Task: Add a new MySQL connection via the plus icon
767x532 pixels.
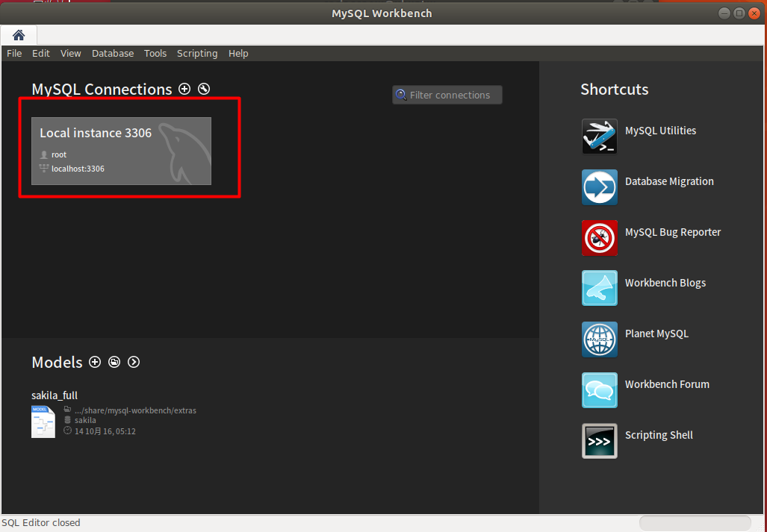Action: (x=184, y=89)
